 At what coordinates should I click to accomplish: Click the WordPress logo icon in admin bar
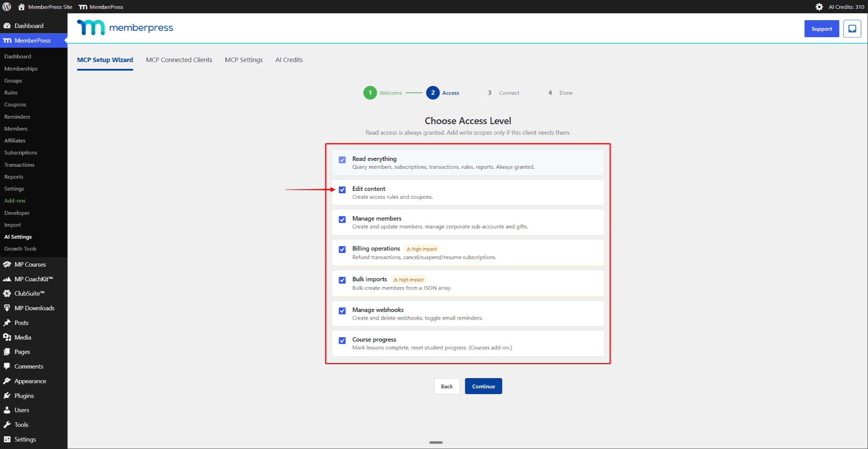[x=7, y=6]
